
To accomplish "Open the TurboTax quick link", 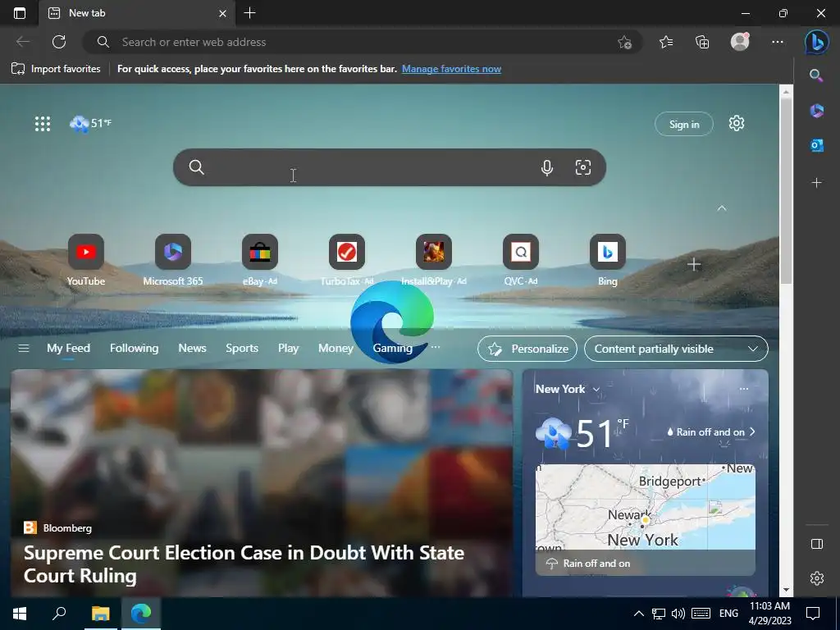I will click(347, 260).
